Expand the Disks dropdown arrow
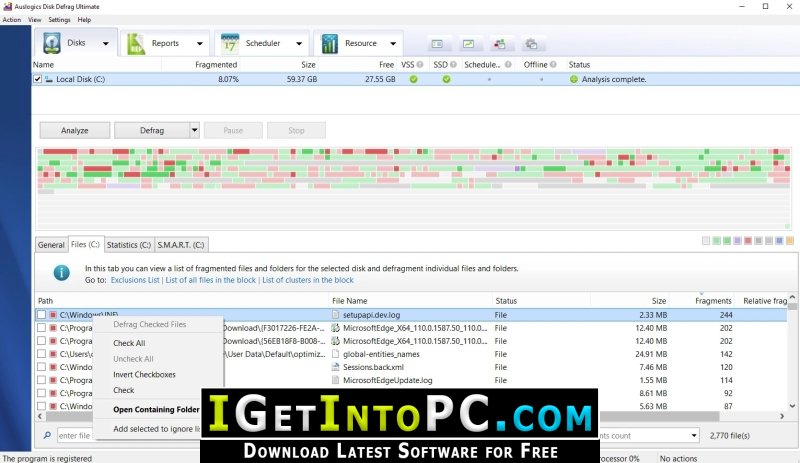Image resolution: width=800 pixels, height=463 pixels. (x=106, y=44)
